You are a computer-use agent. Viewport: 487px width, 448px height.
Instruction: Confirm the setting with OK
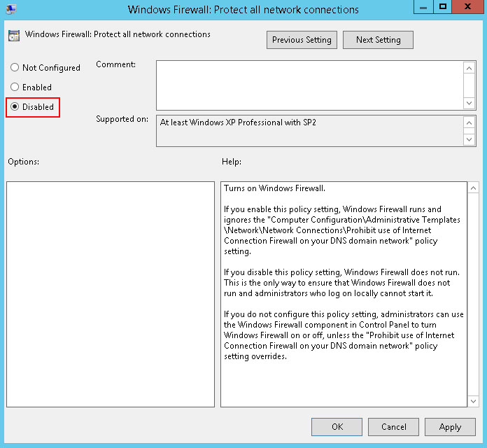tap(337, 427)
